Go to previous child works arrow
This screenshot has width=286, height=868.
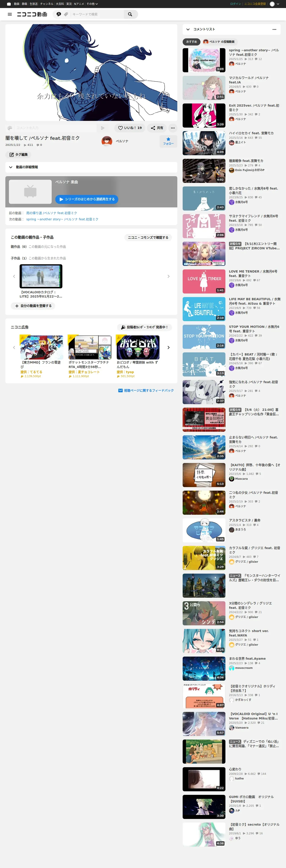click(x=14, y=276)
